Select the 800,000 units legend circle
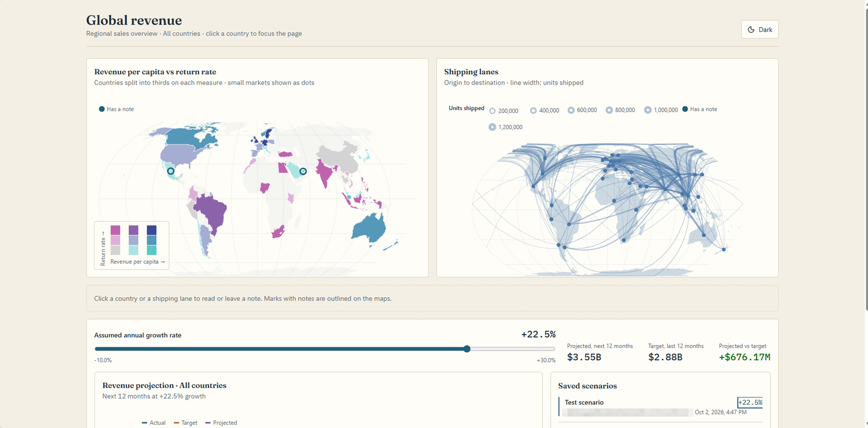 click(x=609, y=110)
